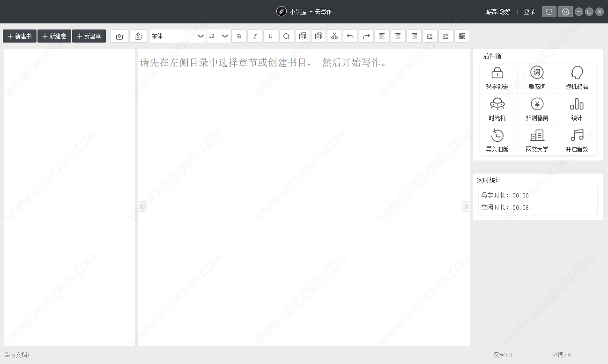
Task: Increase indent with toolbar icon
Action: tap(430, 36)
